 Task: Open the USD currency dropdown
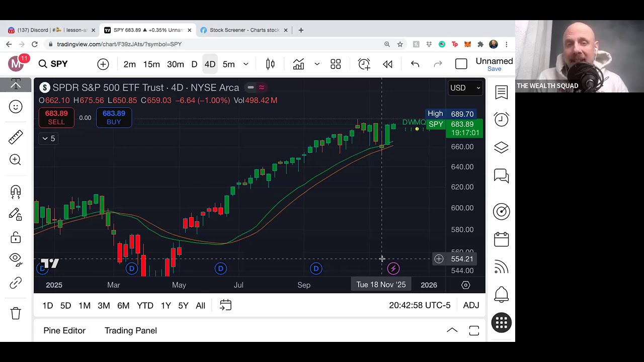coord(465,87)
